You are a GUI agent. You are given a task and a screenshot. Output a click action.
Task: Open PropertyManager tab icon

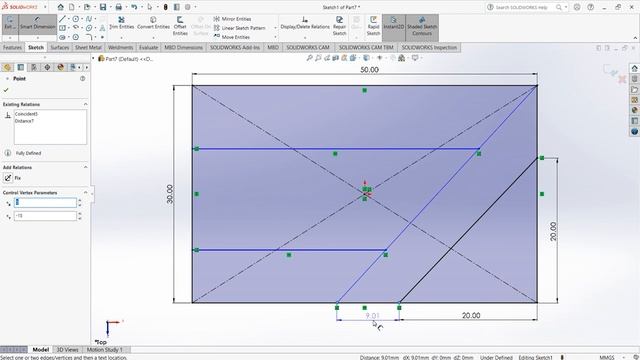pos(20,67)
